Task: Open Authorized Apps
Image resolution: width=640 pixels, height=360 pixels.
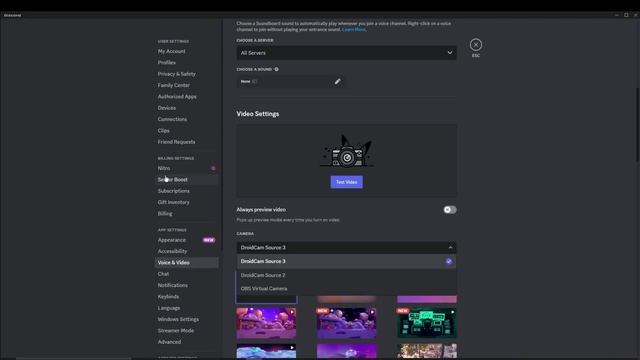Action: 177,97
